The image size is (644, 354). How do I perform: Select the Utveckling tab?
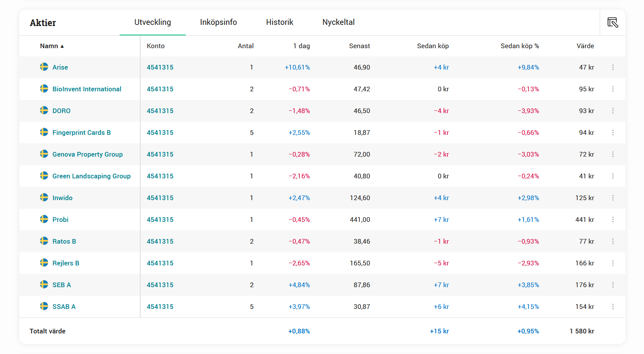click(152, 22)
